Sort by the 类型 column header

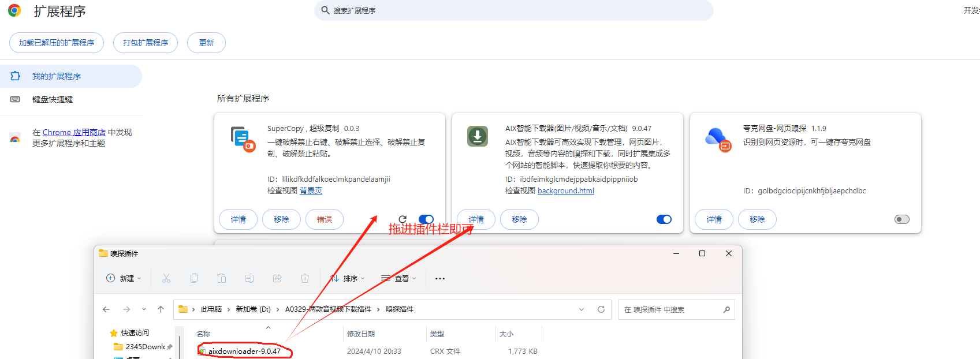(x=437, y=334)
